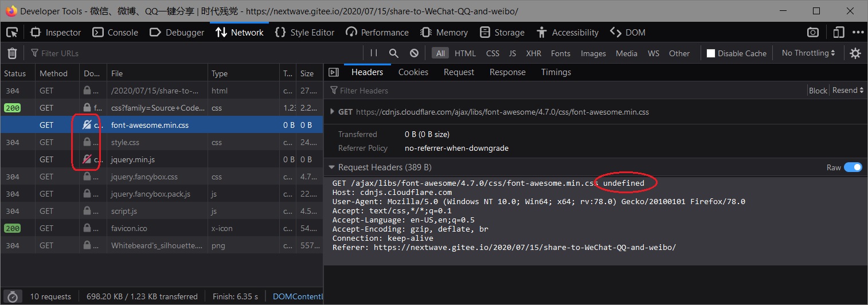Open the Accessibility tab

pyautogui.click(x=568, y=32)
